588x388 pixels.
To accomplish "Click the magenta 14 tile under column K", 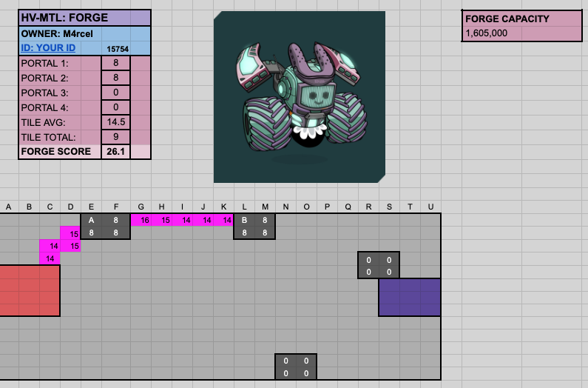I will [x=223, y=220].
